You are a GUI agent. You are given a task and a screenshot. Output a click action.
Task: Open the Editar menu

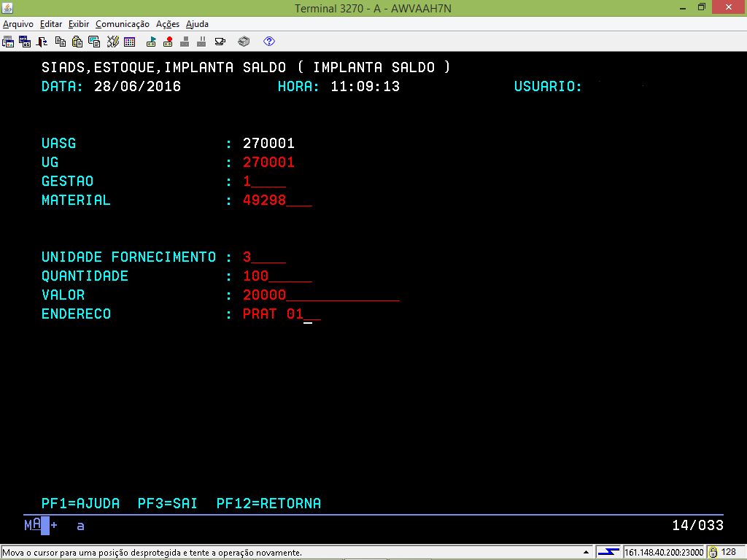pos(51,24)
